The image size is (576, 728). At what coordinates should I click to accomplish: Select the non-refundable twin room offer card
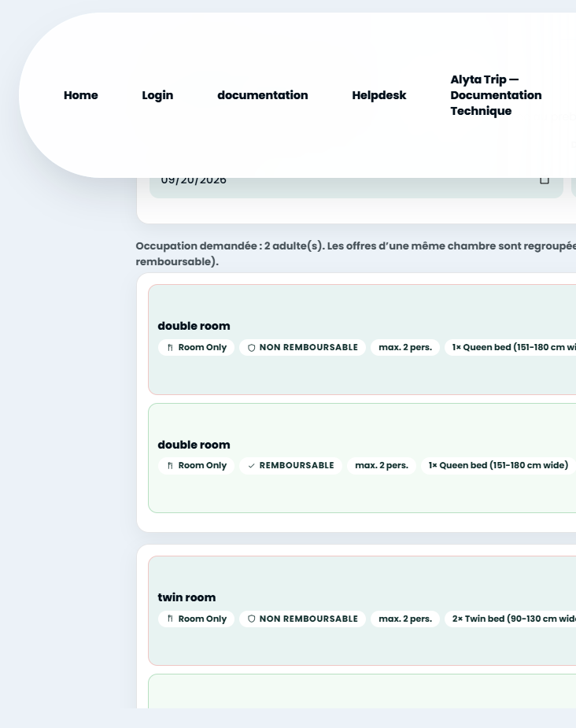[362, 611]
